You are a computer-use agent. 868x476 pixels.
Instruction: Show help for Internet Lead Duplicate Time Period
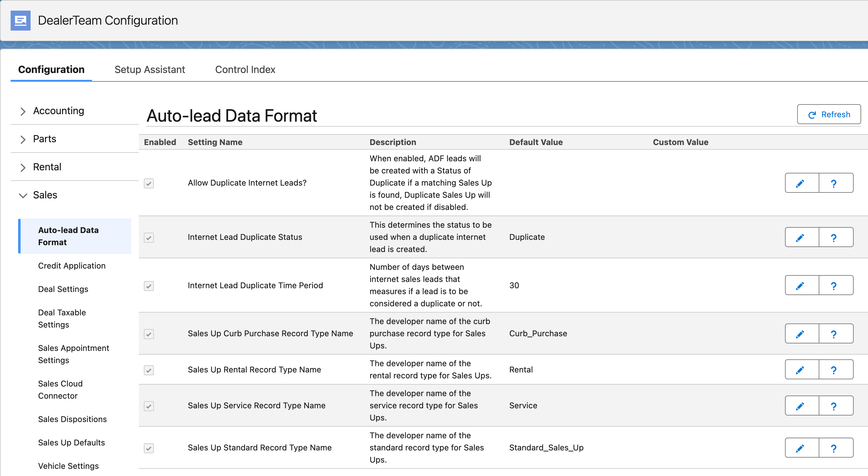[x=836, y=285]
